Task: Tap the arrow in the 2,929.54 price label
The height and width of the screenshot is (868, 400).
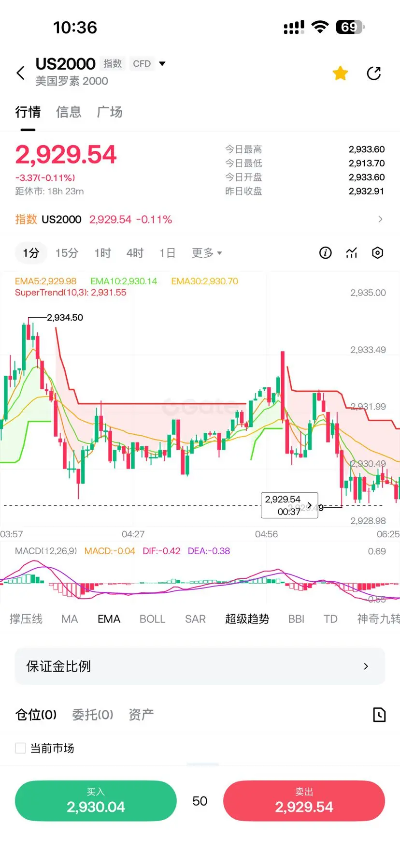Action: (310, 505)
